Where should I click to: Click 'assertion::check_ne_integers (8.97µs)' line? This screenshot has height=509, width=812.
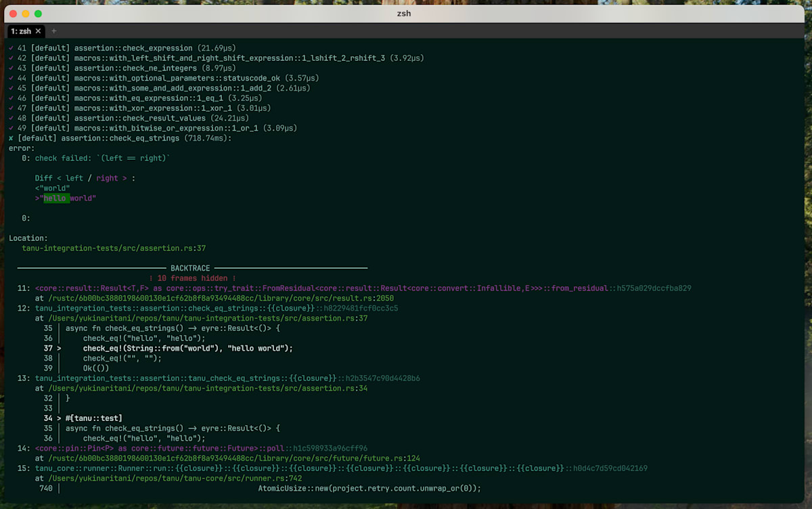click(122, 68)
